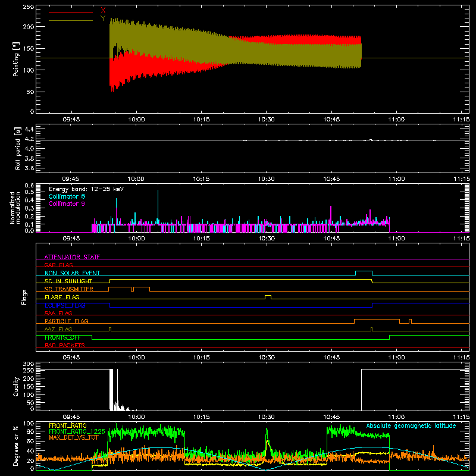Viewport: 476px width, 476px height.
Task: Click the 'Normalized modulation' axis title
Action: click(15, 208)
